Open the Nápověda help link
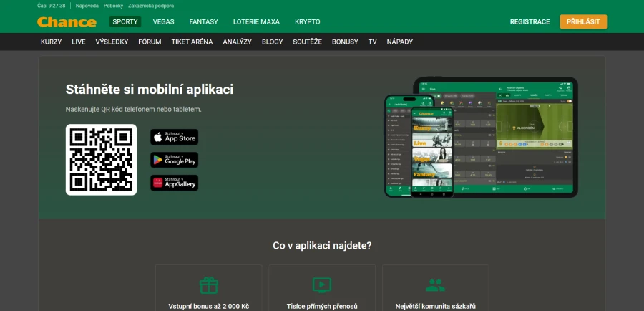The height and width of the screenshot is (311, 644). click(x=87, y=6)
